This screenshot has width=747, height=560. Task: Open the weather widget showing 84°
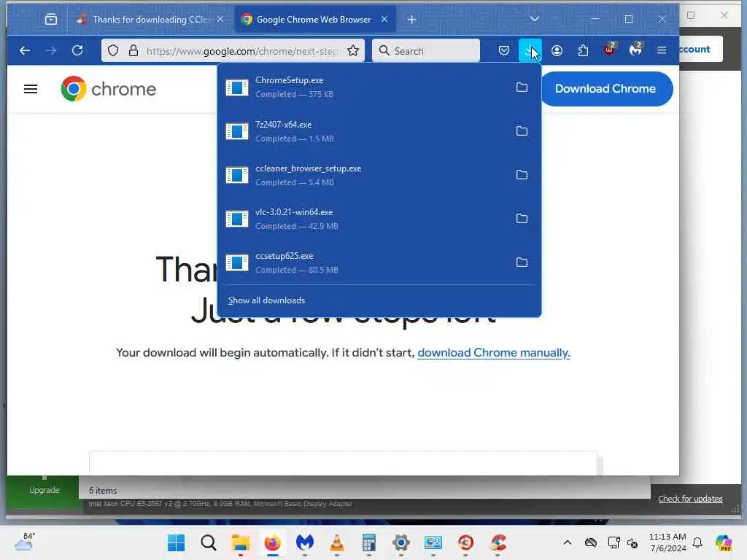pyautogui.click(x=24, y=542)
